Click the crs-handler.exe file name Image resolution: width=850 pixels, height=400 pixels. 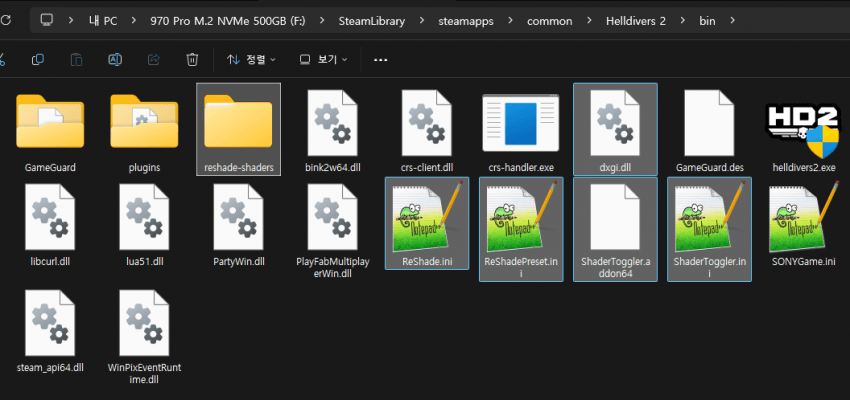521,167
